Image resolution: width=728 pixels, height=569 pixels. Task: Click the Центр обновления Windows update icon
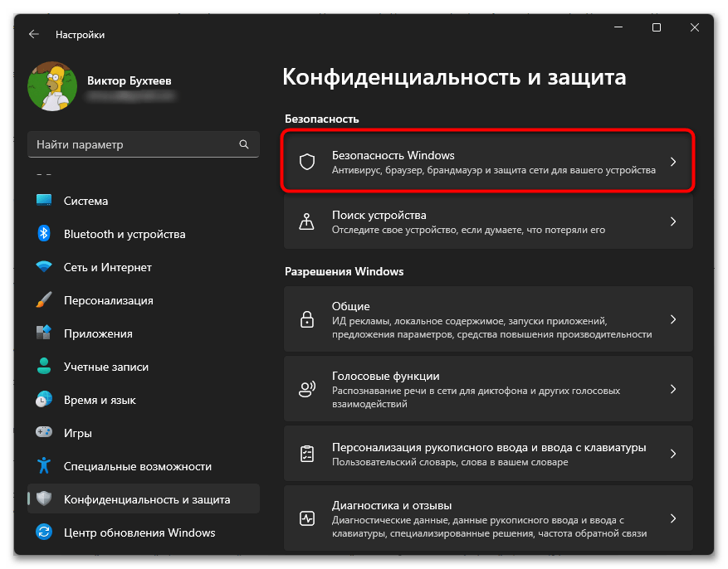click(44, 532)
